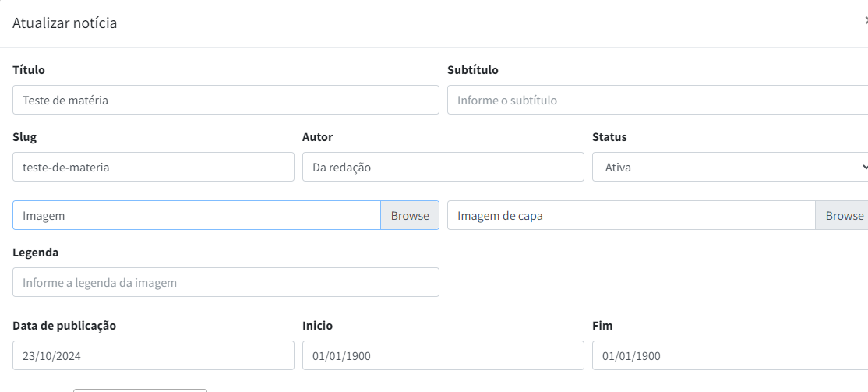Focus the Legenda image caption field
This screenshot has width=868, height=392.
(225, 282)
